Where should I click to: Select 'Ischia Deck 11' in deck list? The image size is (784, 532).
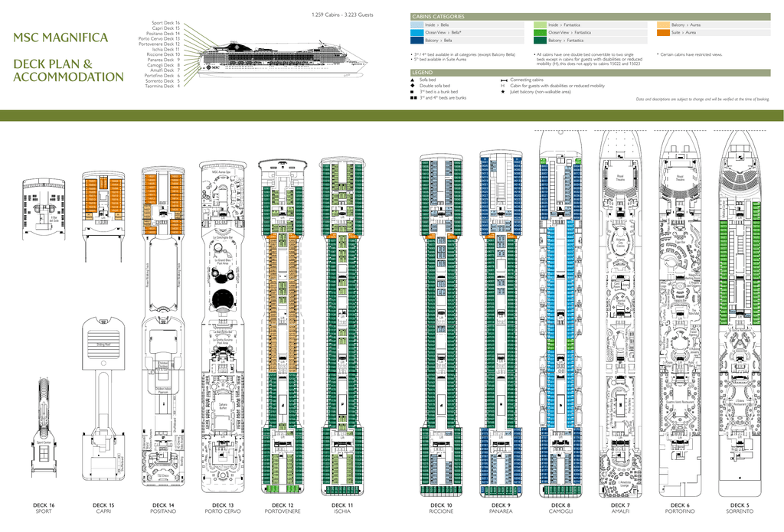coord(165,49)
